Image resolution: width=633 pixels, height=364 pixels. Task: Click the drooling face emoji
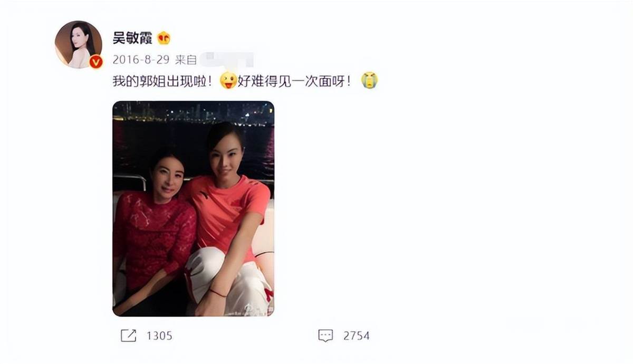tap(228, 81)
